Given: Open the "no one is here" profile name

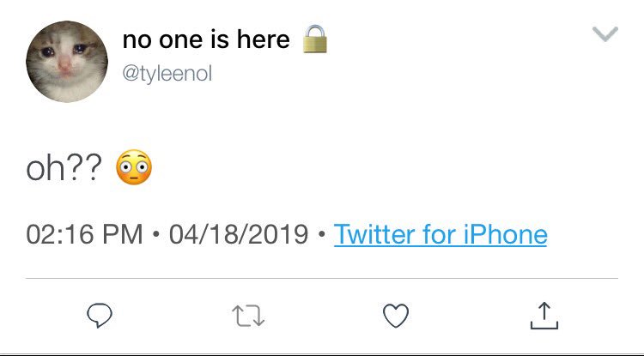Looking at the screenshot, I should (206, 39).
